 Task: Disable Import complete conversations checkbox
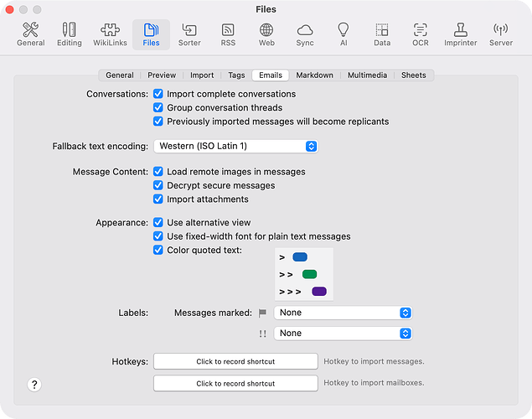click(158, 94)
